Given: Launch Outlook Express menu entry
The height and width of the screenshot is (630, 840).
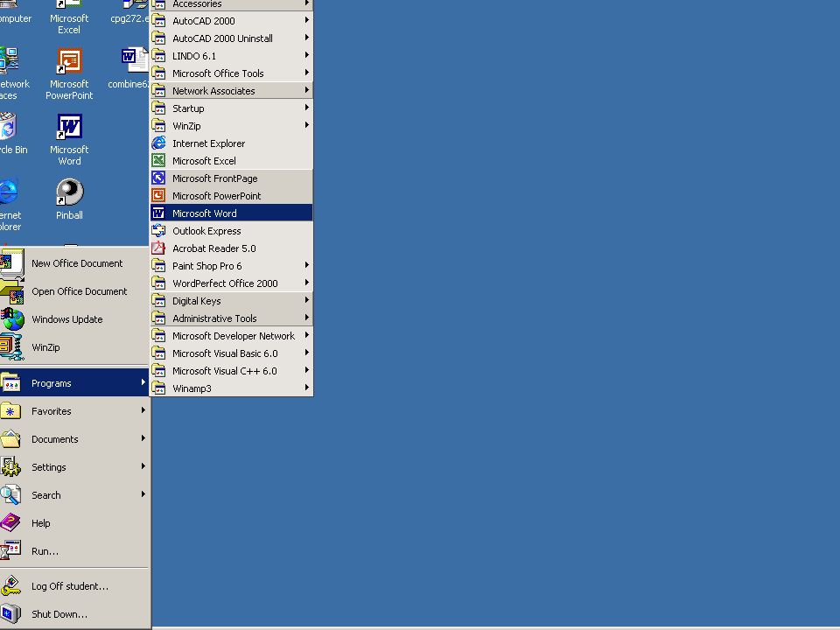Looking at the screenshot, I should [x=231, y=231].
